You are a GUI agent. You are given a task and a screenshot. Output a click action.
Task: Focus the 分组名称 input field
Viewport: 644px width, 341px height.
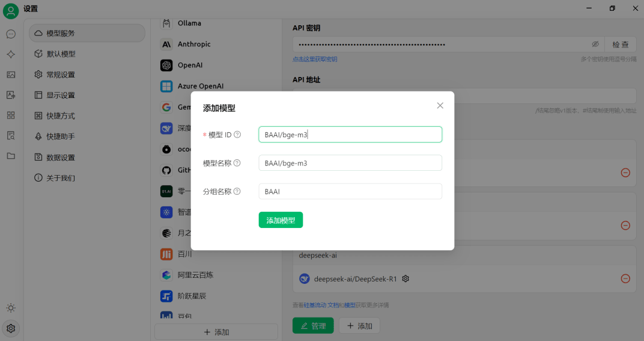pyautogui.click(x=350, y=191)
